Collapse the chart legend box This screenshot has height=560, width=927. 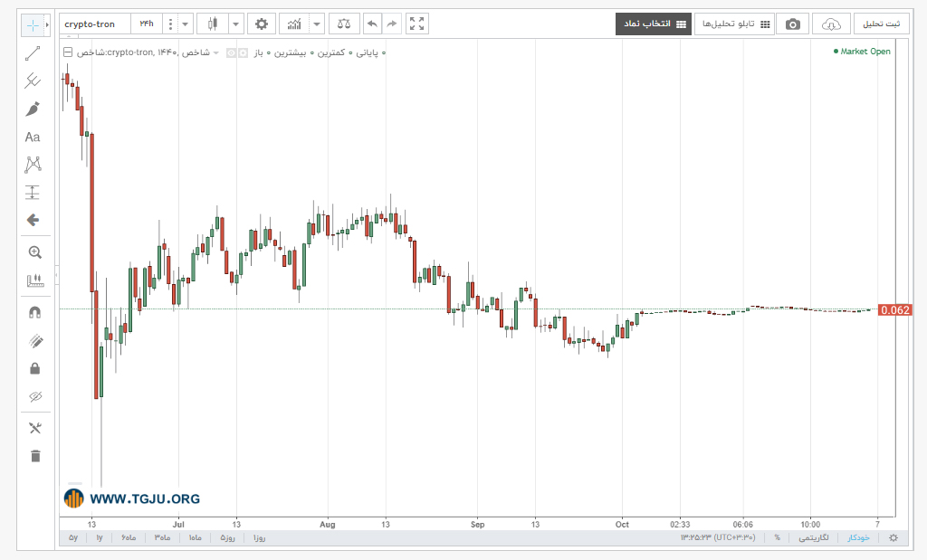pyautogui.click(x=68, y=52)
